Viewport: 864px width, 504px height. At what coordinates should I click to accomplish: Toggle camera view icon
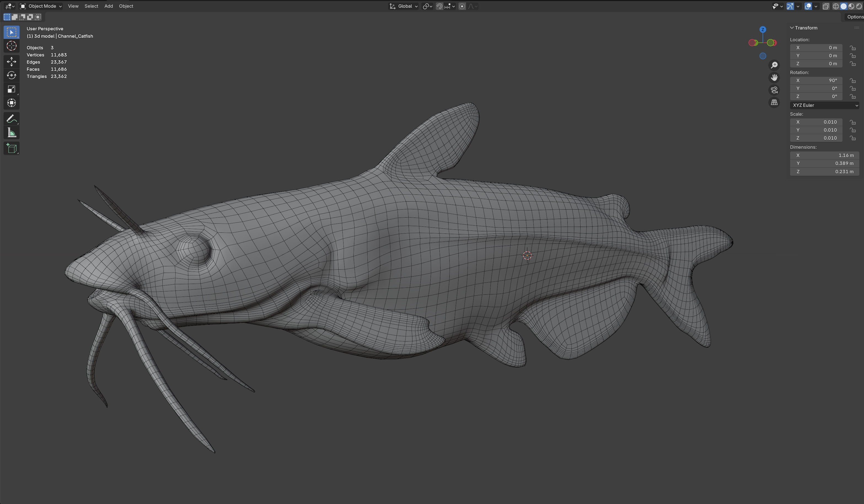(x=774, y=90)
